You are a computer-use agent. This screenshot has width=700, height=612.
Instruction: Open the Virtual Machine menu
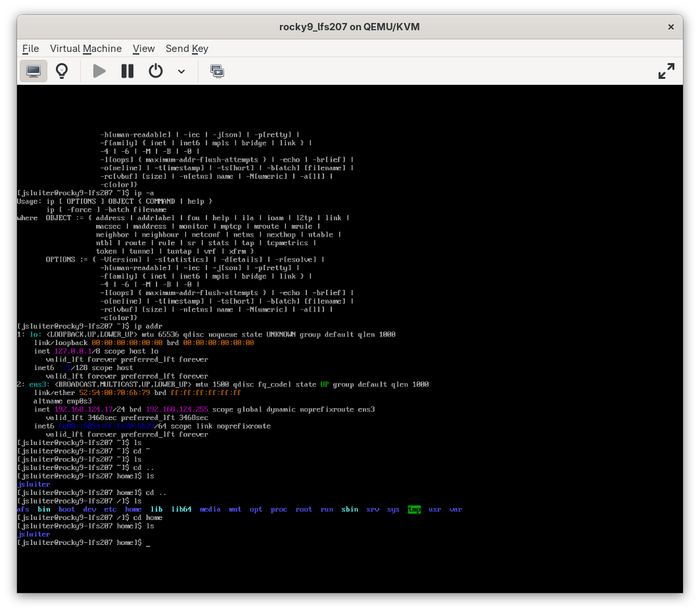coord(85,49)
